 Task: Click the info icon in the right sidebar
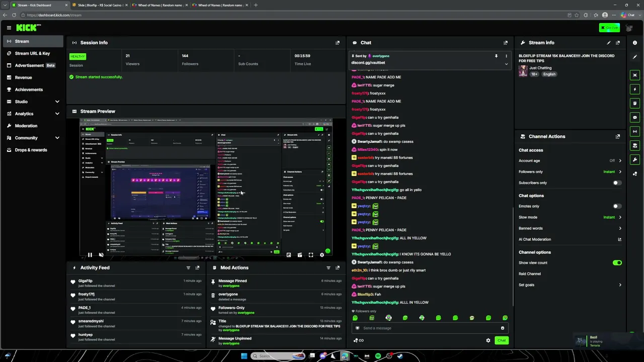point(635,43)
